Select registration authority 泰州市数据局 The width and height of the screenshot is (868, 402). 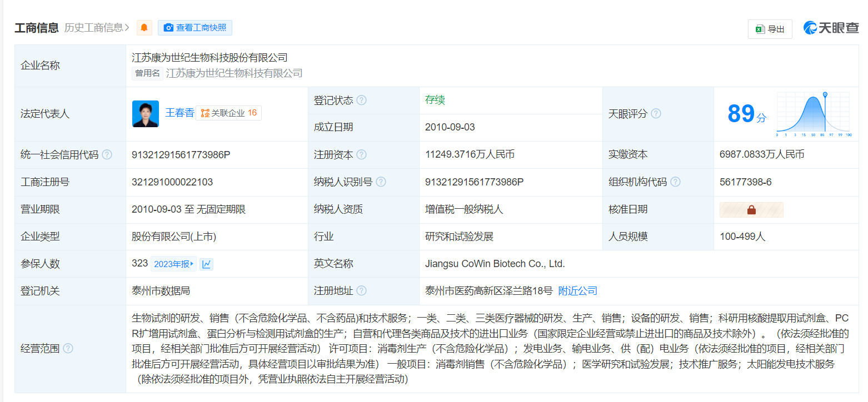[x=161, y=291]
